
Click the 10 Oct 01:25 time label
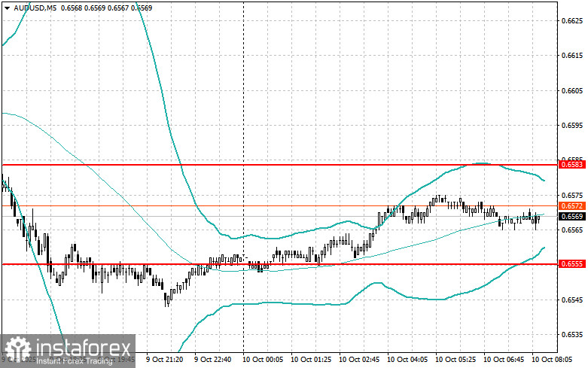pyautogui.click(x=311, y=360)
